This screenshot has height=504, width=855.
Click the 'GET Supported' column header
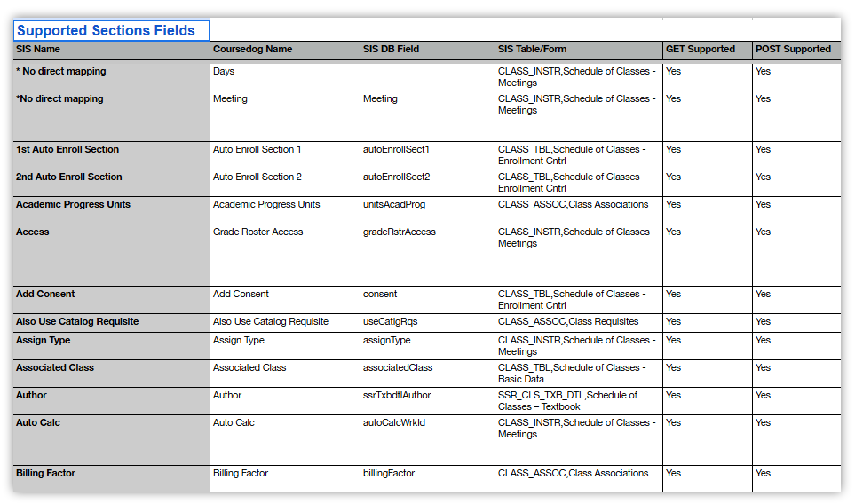pos(708,50)
